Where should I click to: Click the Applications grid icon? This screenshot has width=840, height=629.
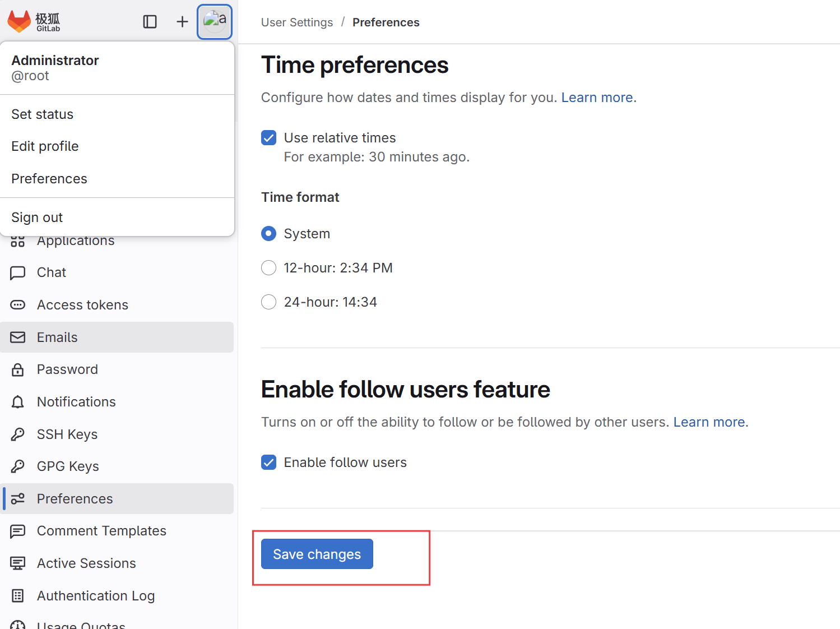click(18, 241)
